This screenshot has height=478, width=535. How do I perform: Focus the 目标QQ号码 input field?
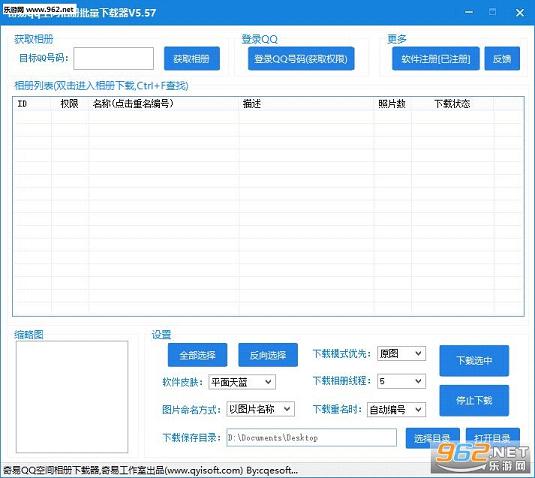(114, 58)
